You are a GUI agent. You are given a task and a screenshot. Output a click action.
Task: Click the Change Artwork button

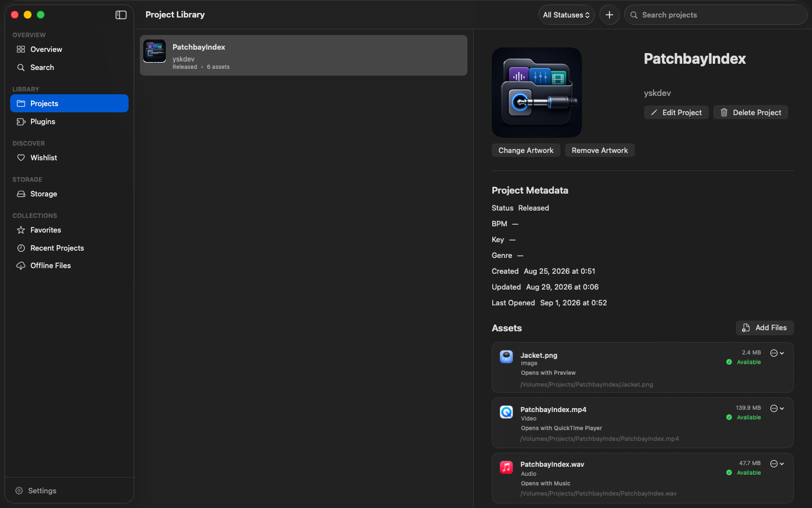pyautogui.click(x=526, y=151)
